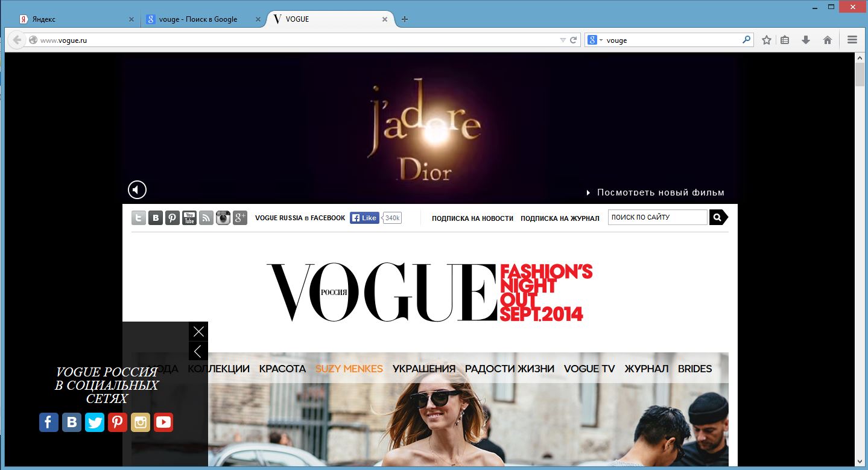Viewport: 868px width, 470px height.
Task: Open the downloads arrow icon
Action: coord(805,40)
